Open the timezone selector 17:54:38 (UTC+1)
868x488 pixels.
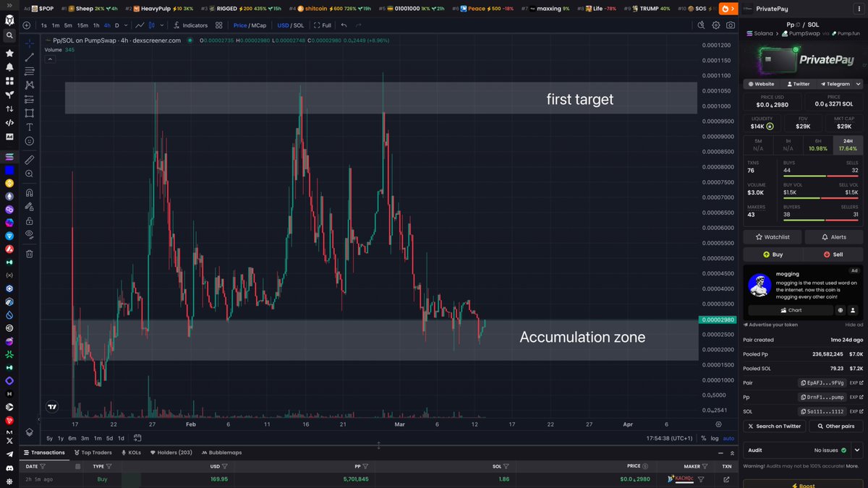(669, 438)
